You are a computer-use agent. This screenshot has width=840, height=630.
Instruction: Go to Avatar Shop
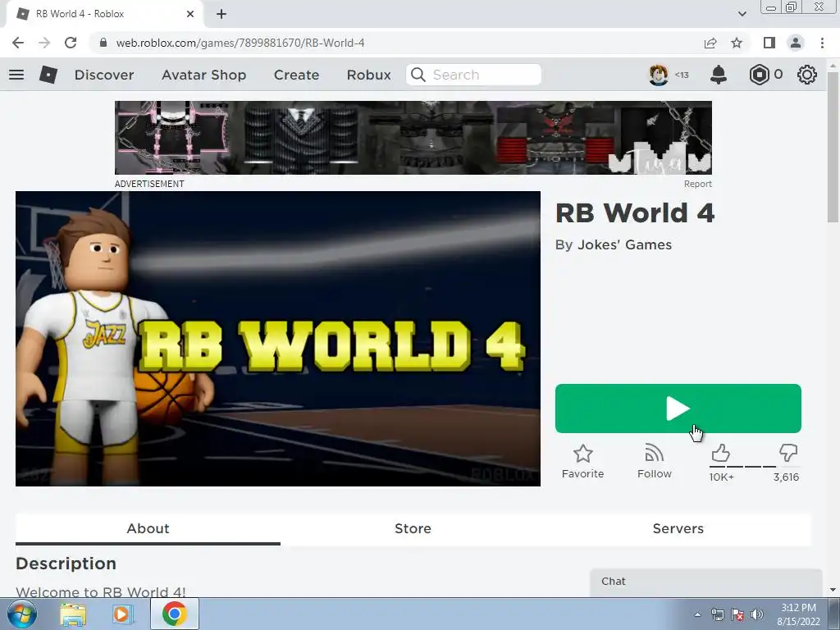(x=203, y=75)
